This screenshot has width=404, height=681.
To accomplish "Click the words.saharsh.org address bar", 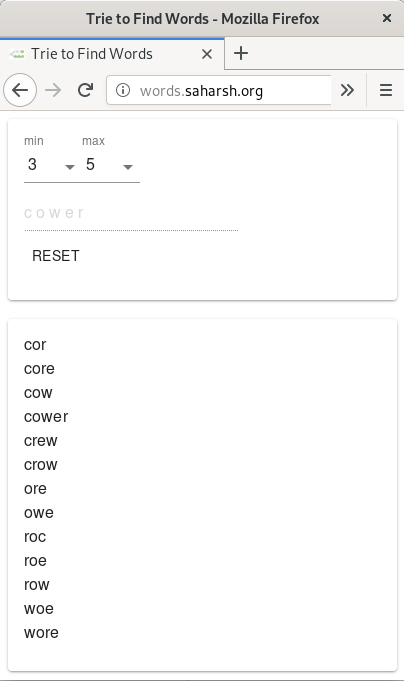I will click(219, 90).
